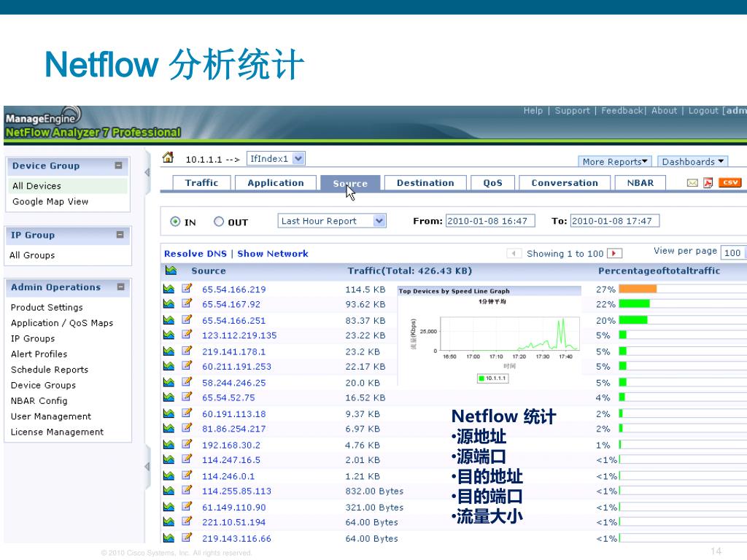The height and width of the screenshot is (560, 747).
Task: Open traffic graph for 60.191.113.18
Action: pyautogui.click(x=169, y=413)
